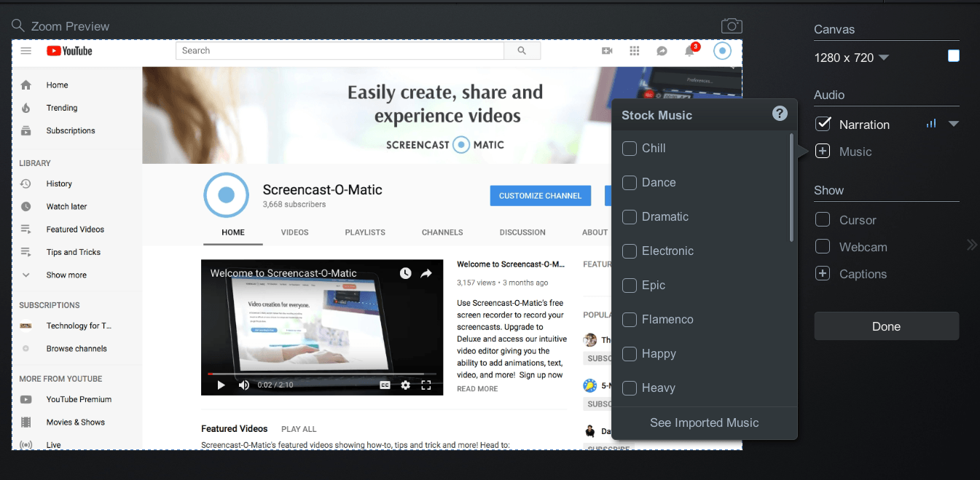Click the closed captions CC icon
This screenshot has width=980, height=480.
coord(385,385)
